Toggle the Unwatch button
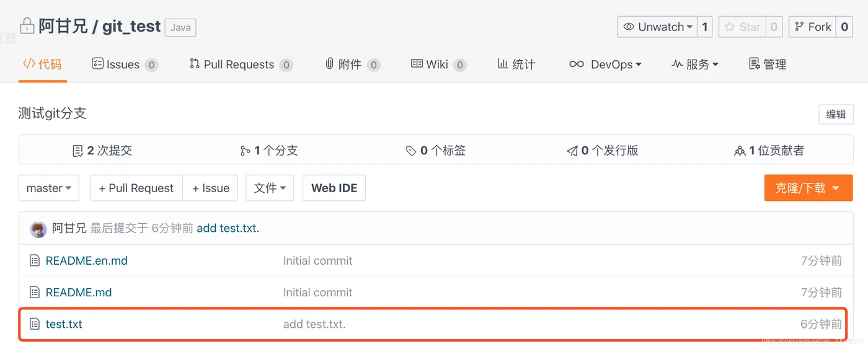The width and height of the screenshot is (868, 349). pos(657,27)
